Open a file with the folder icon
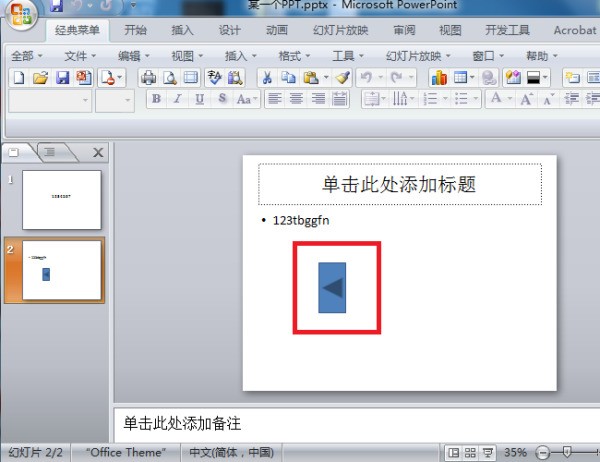The width and height of the screenshot is (600, 462). pos(41,78)
